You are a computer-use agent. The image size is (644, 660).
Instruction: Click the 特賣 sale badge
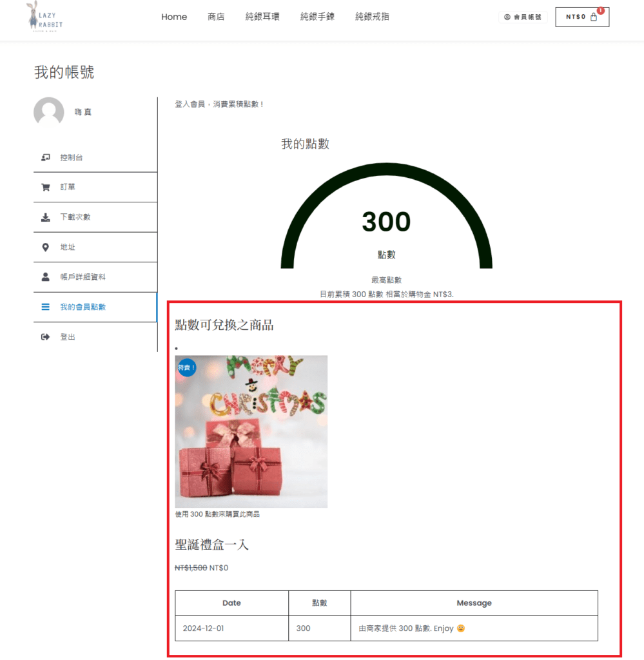pos(186,367)
